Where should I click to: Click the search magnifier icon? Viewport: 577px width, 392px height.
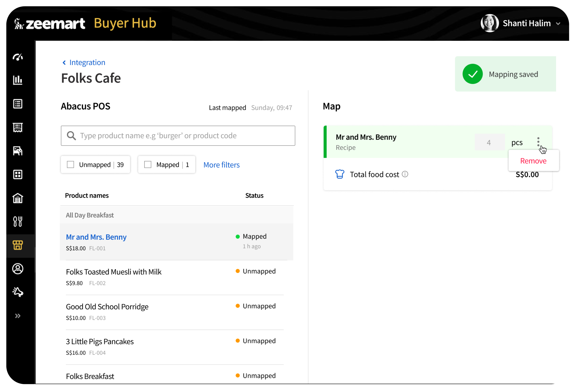71,136
